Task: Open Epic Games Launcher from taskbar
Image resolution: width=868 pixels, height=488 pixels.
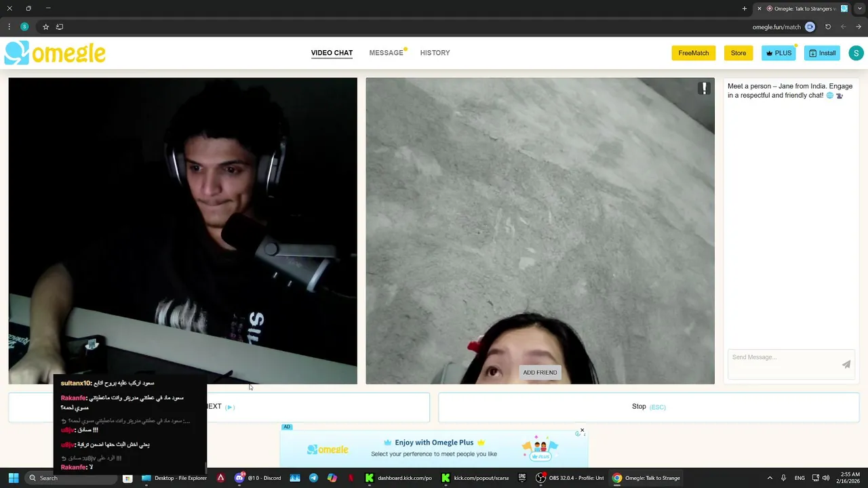Action: (522, 478)
